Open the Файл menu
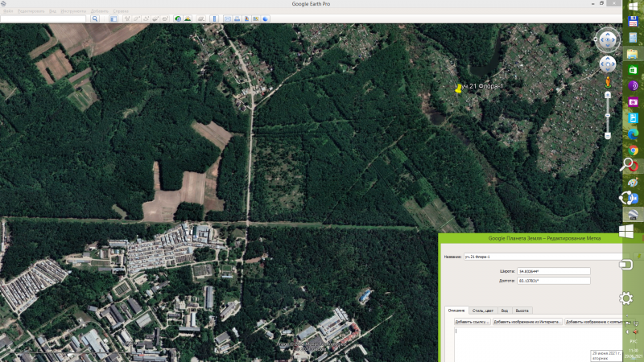The image size is (644, 362). pyautogui.click(x=7, y=12)
